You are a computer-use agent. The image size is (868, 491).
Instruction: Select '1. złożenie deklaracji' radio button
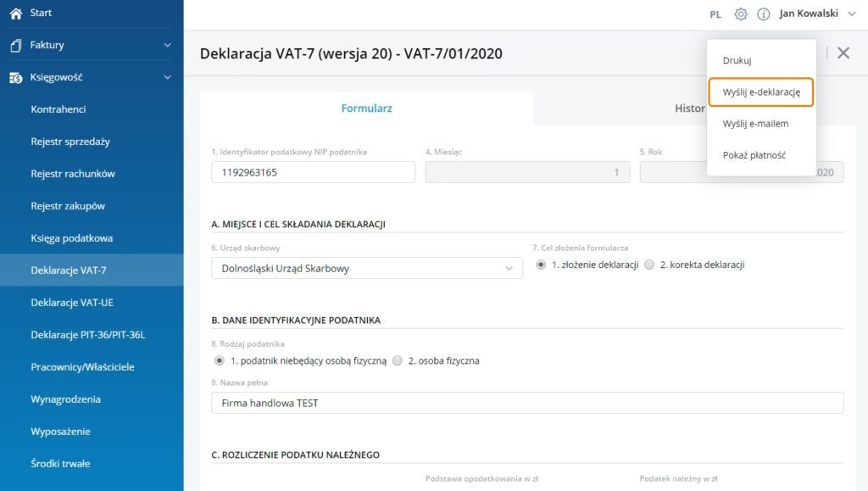(542, 265)
